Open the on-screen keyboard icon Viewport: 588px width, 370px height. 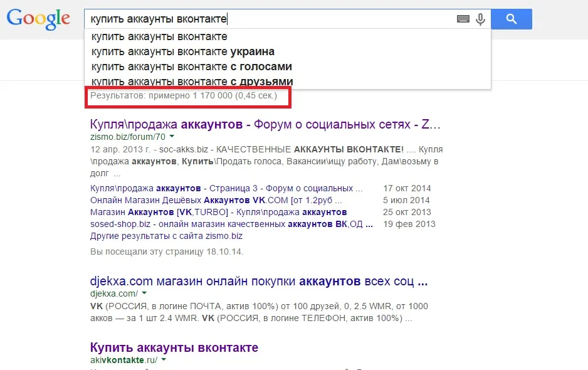coord(463,19)
